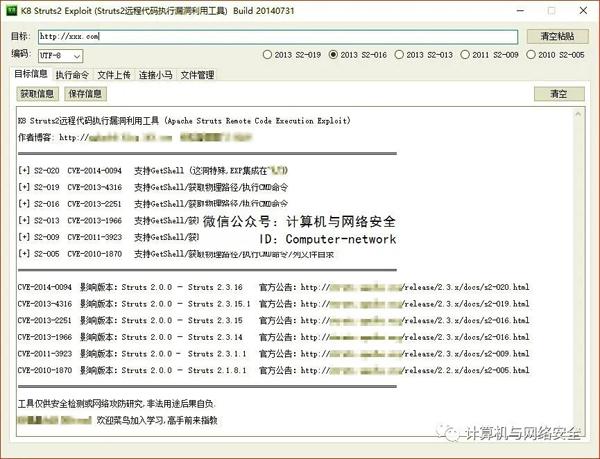Click the Struts 2.3.14 version text
Image resolution: width=600 pixels, height=459 pixels.
(215, 337)
